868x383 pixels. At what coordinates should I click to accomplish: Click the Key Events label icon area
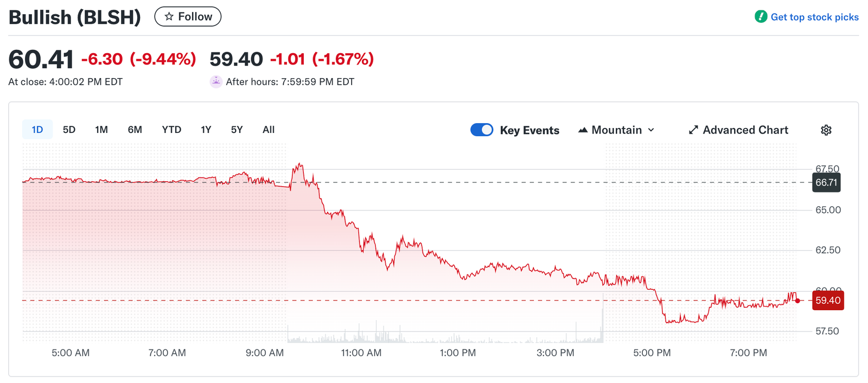click(529, 130)
